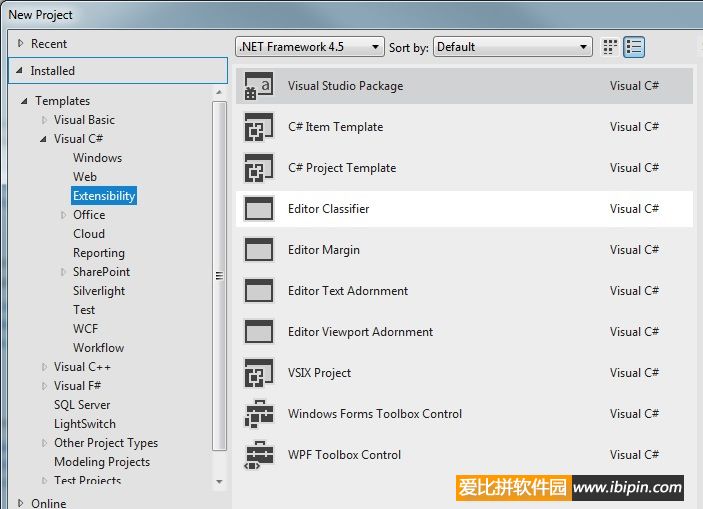Select the SQL Server category

point(82,405)
